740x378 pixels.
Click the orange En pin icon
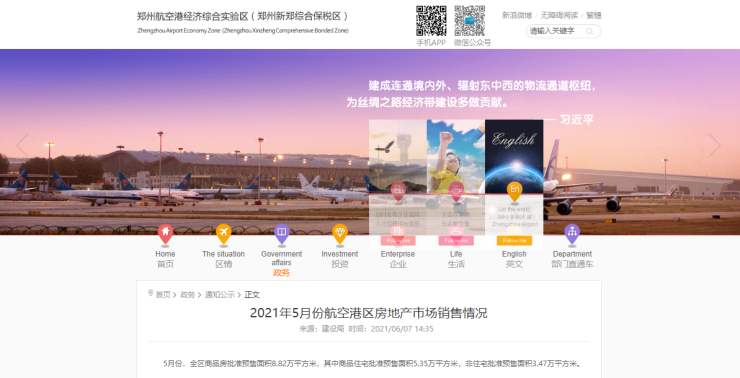514,191
